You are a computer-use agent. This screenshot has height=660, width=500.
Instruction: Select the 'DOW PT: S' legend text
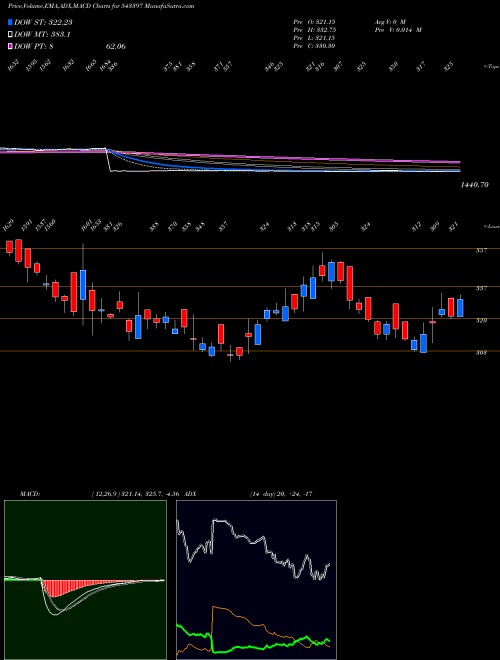click(x=34, y=46)
